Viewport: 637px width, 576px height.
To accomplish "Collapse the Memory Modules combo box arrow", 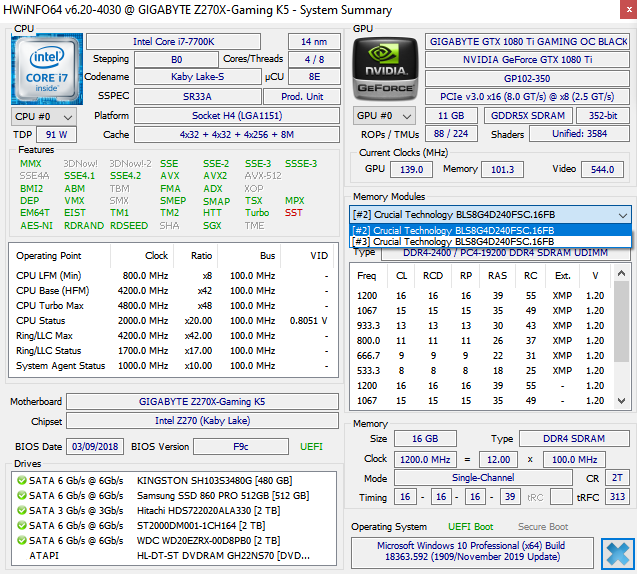I will click(x=622, y=215).
